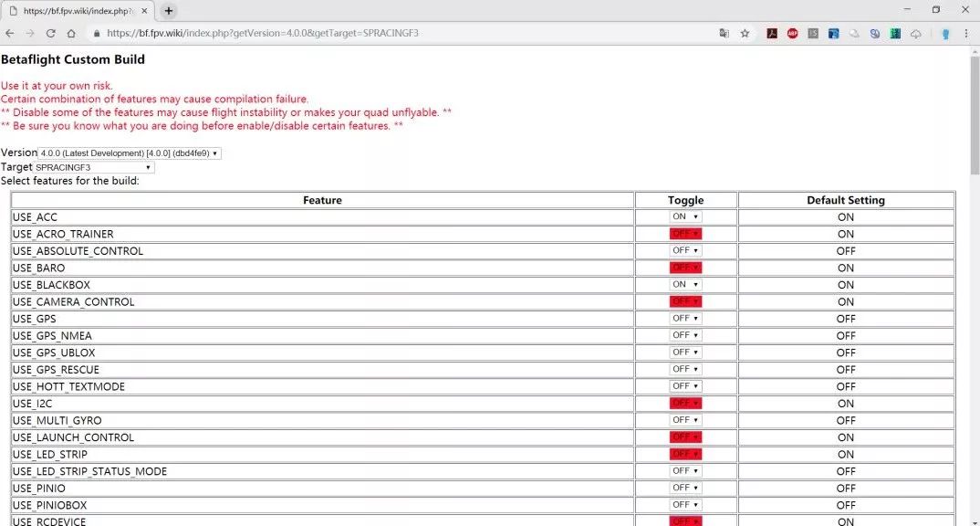Toggle the USE_ACRO_TRAINER red OFF selector
This screenshot has height=526, width=980.
point(685,234)
